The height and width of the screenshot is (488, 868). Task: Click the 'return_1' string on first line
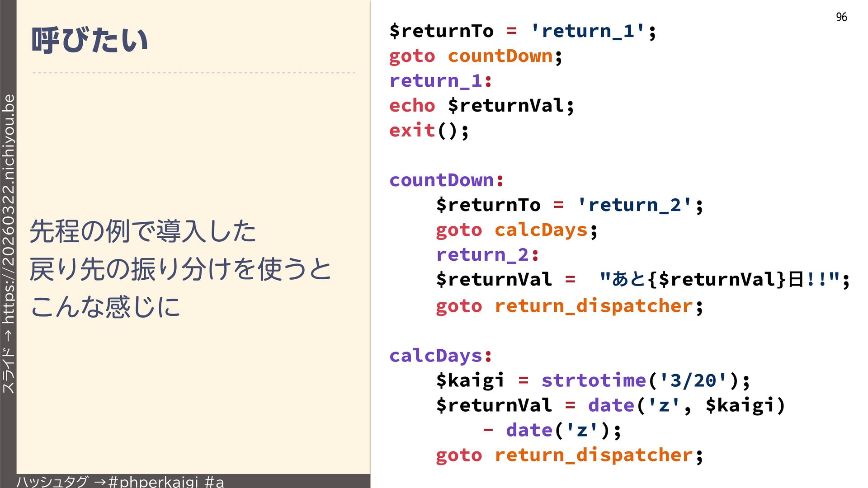point(588,31)
